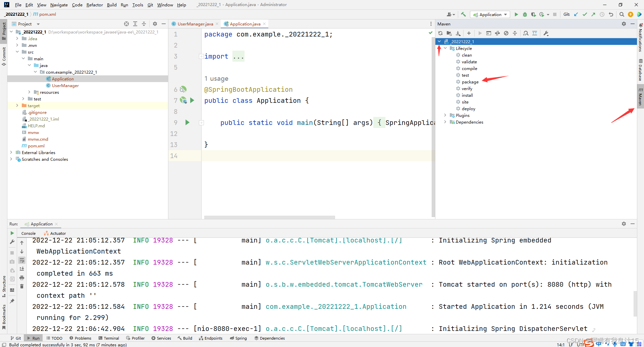The height and width of the screenshot is (347, 644).
Task: Open the Application run configuration dropdown
Action: [490, 14]
